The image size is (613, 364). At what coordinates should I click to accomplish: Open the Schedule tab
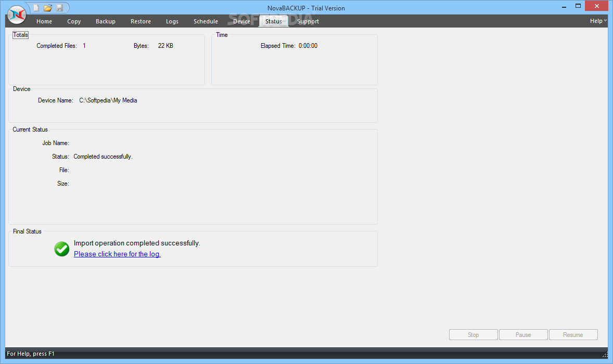pyautogui.click(x=206, y=21)
